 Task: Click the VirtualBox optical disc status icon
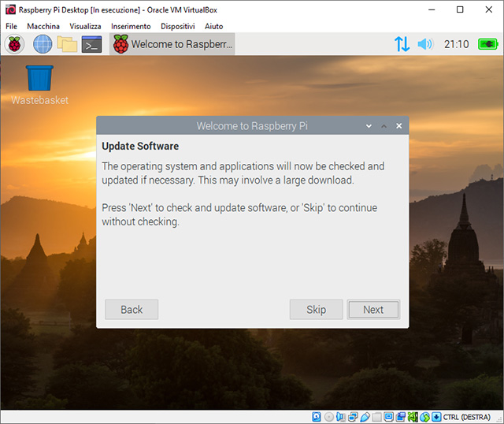[329, 416]
